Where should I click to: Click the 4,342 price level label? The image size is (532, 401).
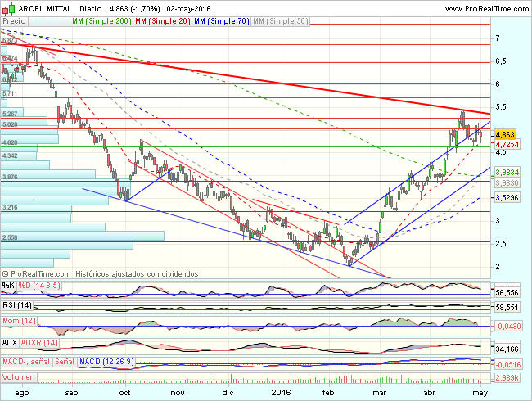(x=10, y=155)
